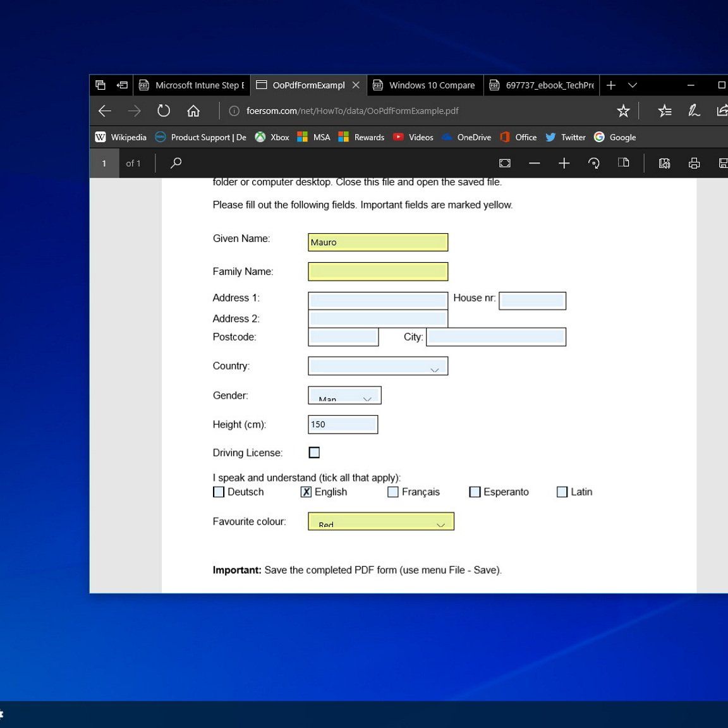Open the Wikipedia bookmark
This screenshot has height=728, width=728.
(121, 137)
